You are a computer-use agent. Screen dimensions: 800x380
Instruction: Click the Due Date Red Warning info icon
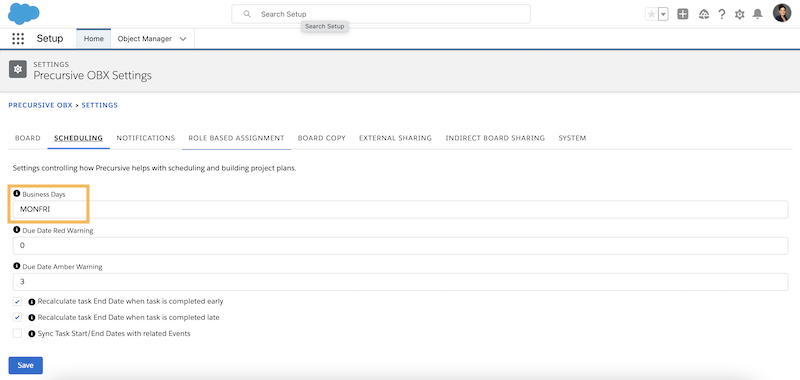[x=17, y=230]
